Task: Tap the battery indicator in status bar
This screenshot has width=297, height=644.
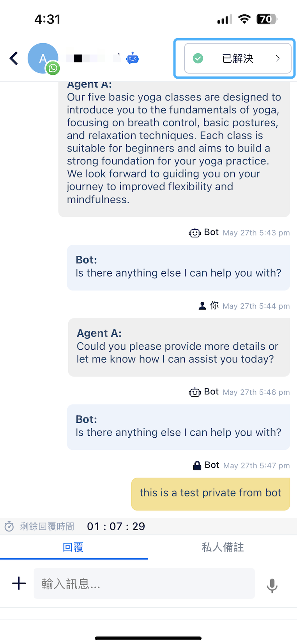Action: point(266,19)
